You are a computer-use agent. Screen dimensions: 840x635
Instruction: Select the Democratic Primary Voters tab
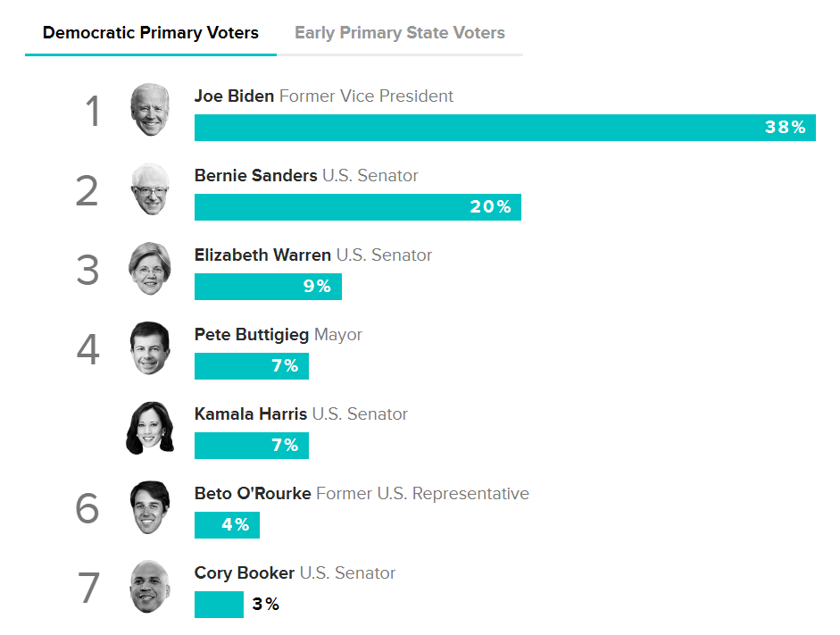pyautogui.click(x=150, y=33)
